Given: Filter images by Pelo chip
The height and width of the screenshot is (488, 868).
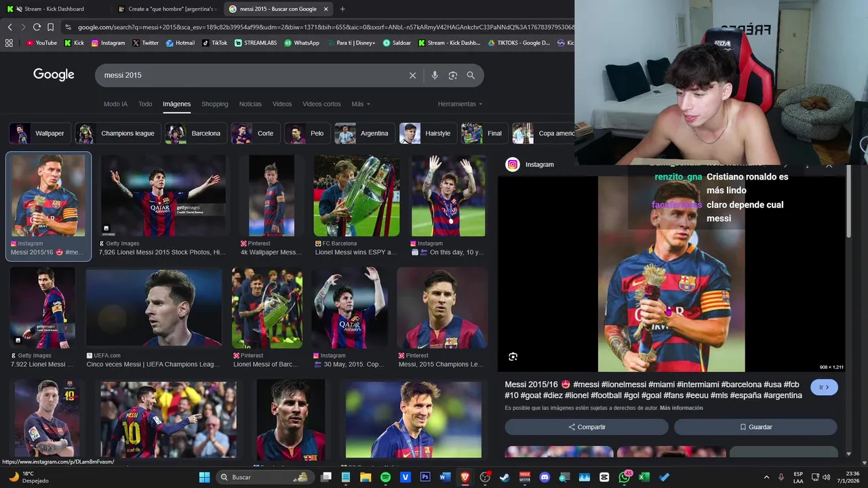Looking at the screenshot, I should pyautogui.click(x=307, y=134).
